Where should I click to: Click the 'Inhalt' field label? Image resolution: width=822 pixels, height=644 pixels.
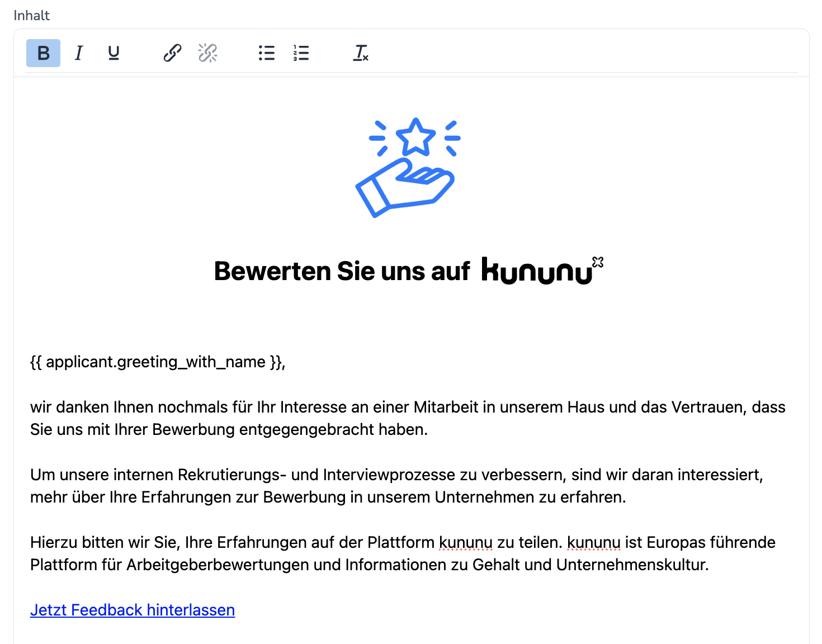click(x=31, y=15)
